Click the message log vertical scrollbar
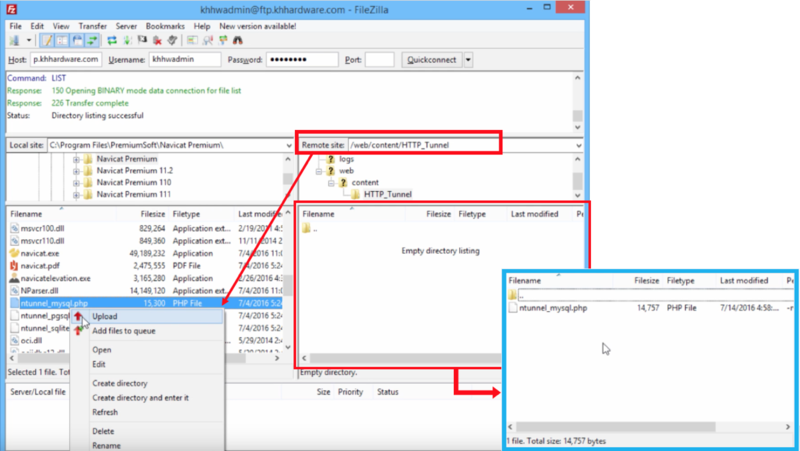The height and width of the screenshot is (451, 800). coord(578,103)
